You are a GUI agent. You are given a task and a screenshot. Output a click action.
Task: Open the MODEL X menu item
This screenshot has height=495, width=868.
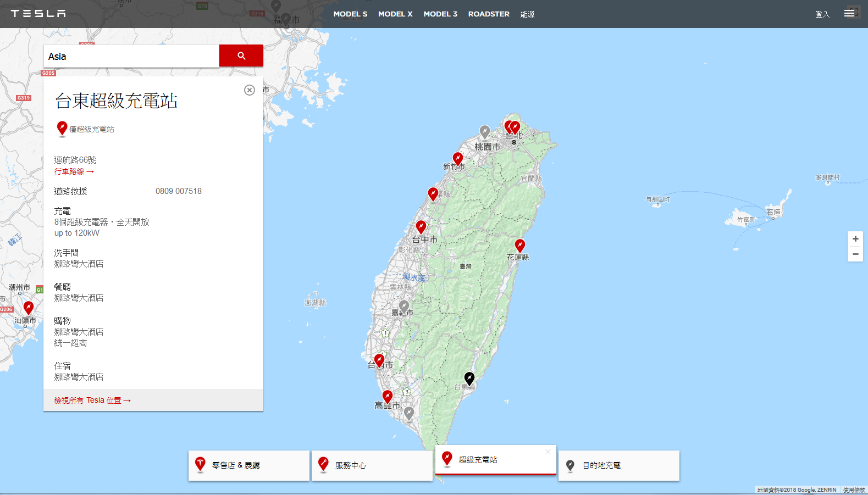tap(395, 14)
